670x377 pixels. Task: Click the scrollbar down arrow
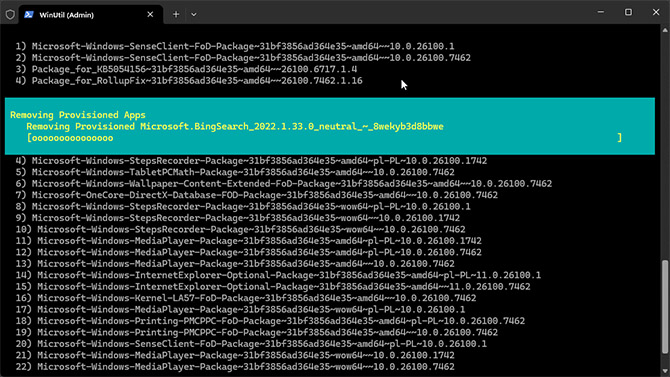tap(665, 371)
